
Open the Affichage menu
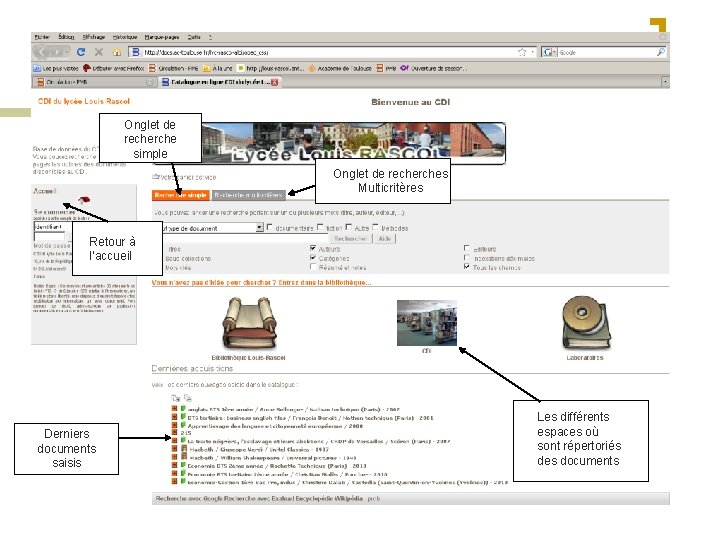94,37
